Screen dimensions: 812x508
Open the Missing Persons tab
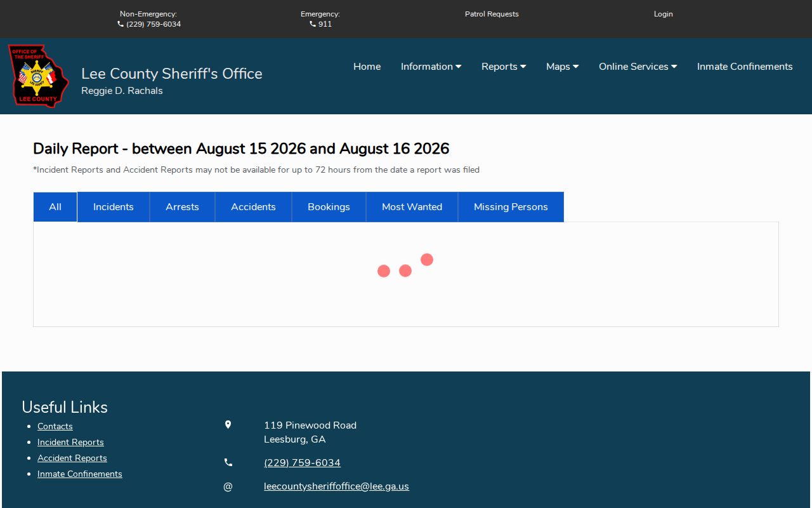point(511,207)
